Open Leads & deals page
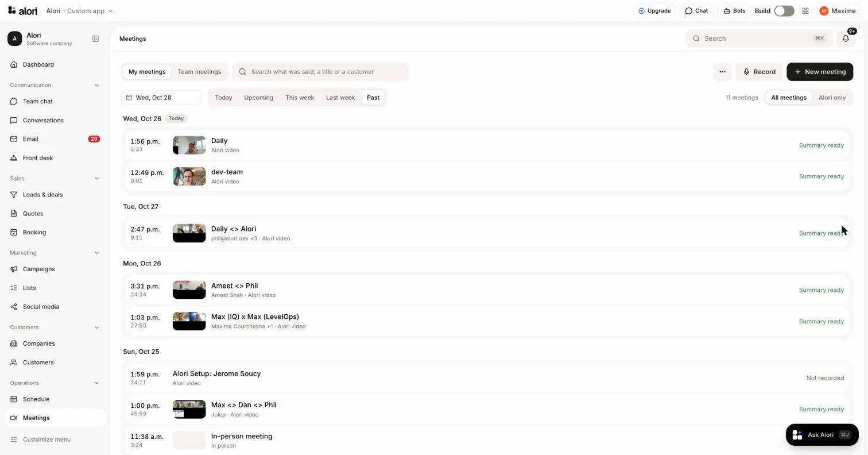The image size is (868, 455). click(55, 195)
